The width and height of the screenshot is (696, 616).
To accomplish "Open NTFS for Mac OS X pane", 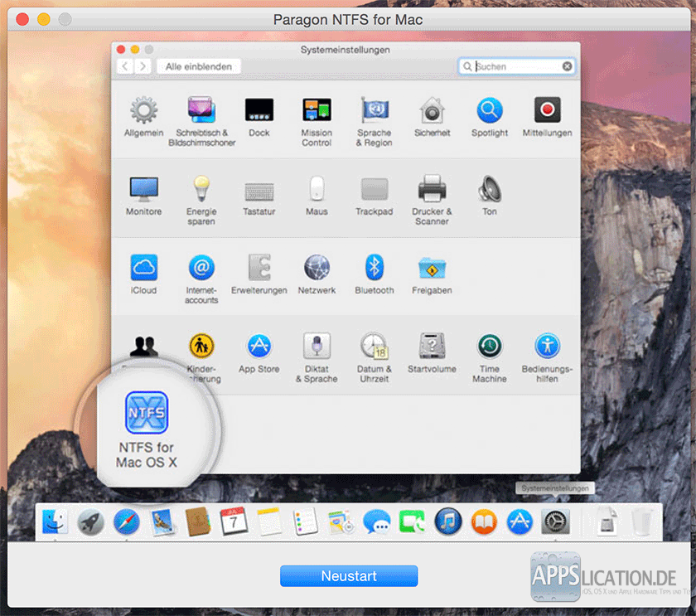I will pyautogui.click(x=147, y=429).
